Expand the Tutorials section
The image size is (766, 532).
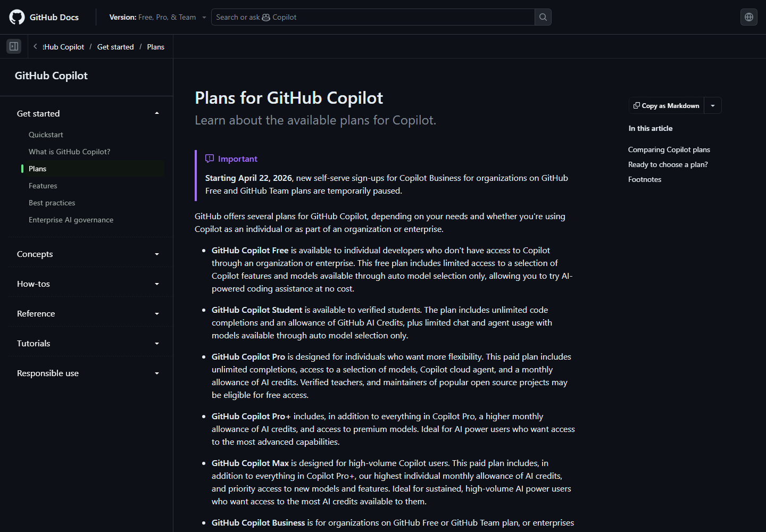[x=87, y=343]
